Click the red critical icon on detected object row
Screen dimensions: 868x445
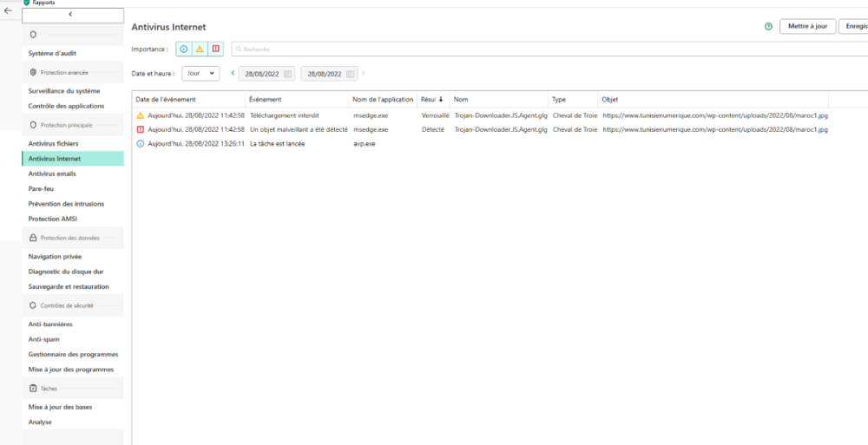click(140, 129)
